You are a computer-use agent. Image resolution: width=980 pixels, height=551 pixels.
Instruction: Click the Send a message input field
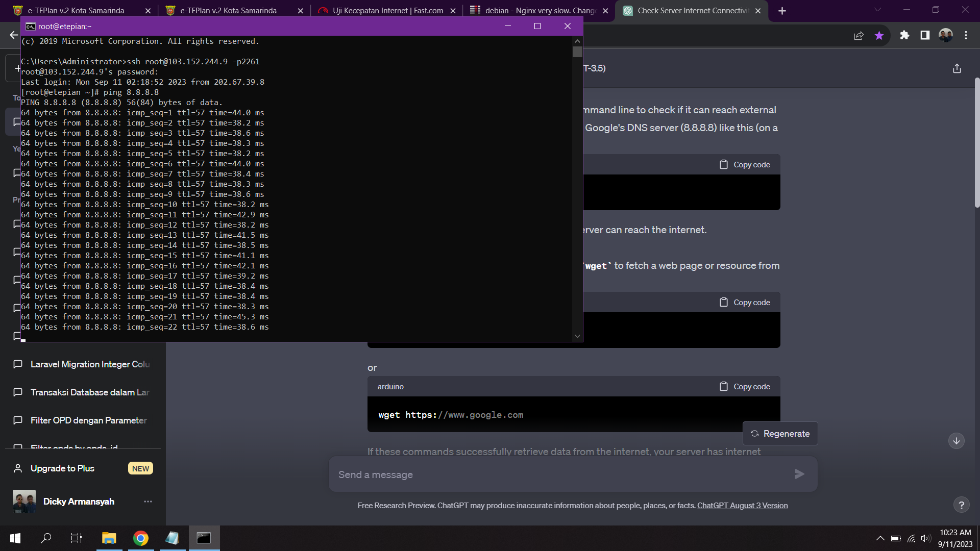point(561,474)
